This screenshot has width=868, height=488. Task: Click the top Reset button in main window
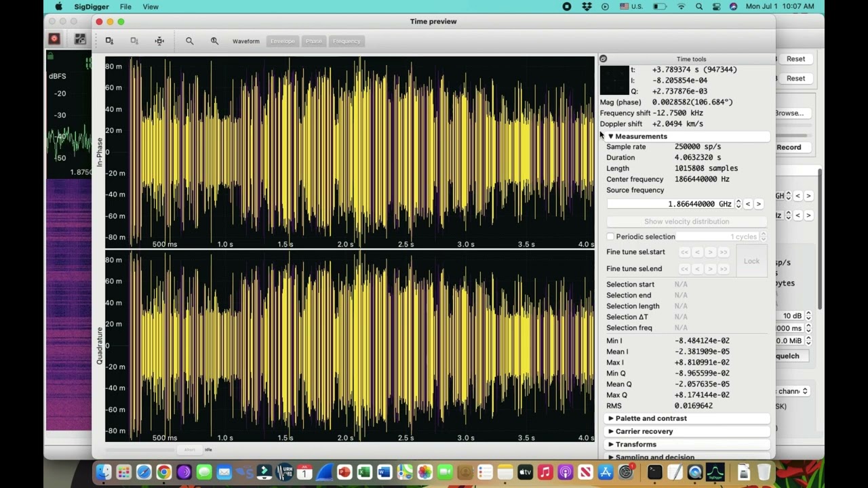[795, 59]
